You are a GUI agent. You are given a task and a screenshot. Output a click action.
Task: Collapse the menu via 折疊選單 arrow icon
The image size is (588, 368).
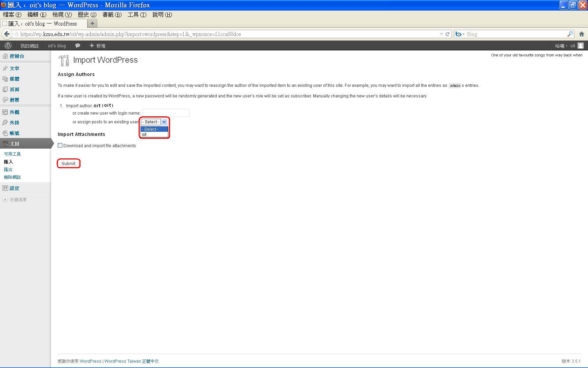click(5, 199)
